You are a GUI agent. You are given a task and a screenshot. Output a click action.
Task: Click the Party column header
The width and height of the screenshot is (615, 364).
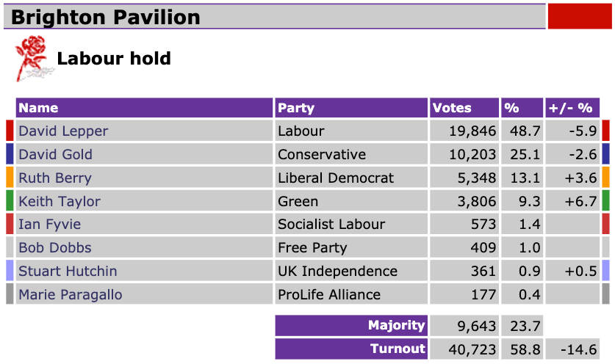coord(296,108)
